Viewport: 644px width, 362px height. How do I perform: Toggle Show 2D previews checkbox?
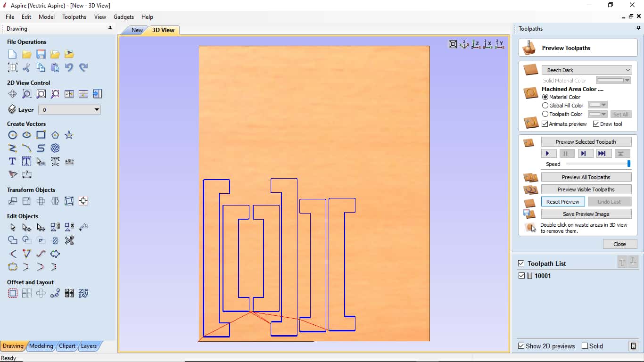pos(521,346)
